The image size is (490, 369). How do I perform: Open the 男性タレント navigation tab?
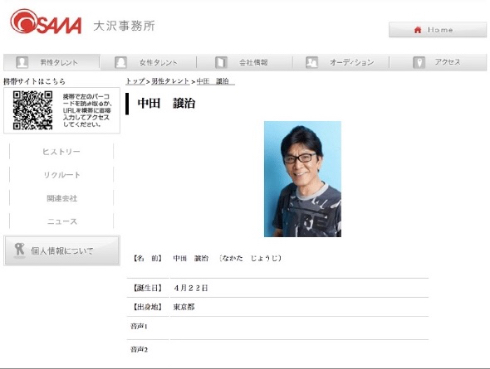(52, 62)
